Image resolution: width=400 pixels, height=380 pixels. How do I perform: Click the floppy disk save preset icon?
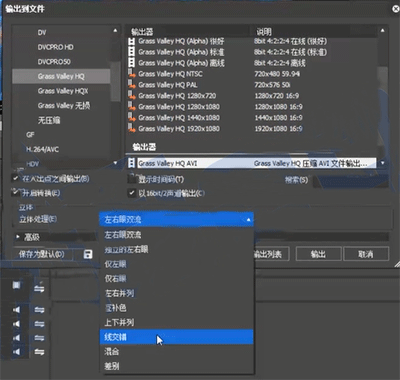88,255
